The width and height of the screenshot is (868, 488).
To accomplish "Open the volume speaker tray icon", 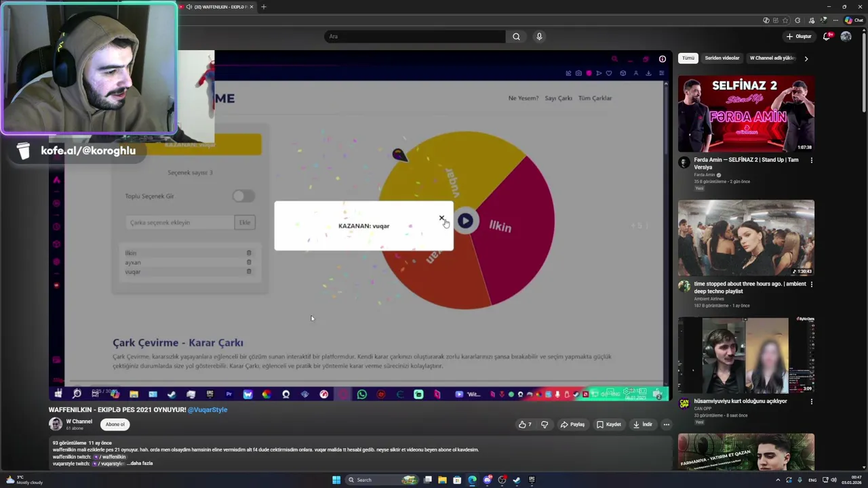I will pos(833,480).
